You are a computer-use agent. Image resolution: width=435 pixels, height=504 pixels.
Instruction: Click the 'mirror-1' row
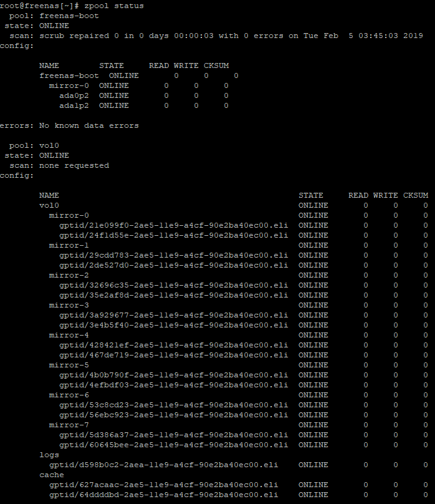pos(238,246)
